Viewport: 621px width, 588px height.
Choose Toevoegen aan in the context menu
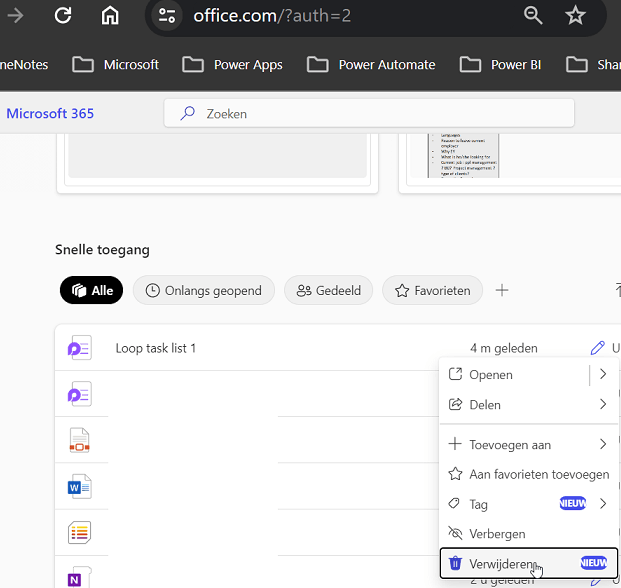pos(529,445)
